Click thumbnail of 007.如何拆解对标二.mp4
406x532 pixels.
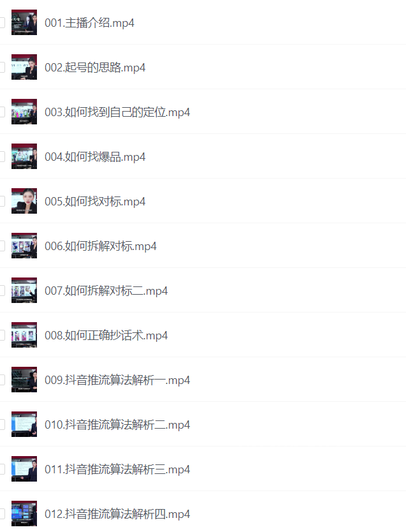coord(24,290)
